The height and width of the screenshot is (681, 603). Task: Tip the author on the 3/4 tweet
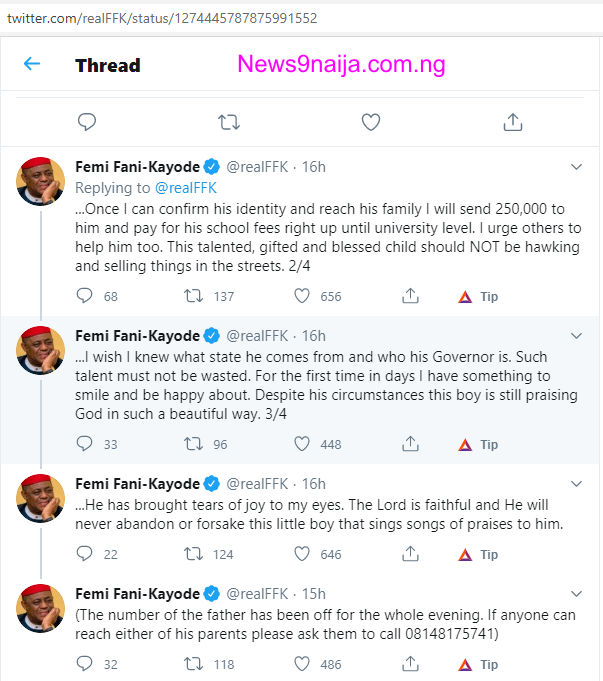point(478,444)
